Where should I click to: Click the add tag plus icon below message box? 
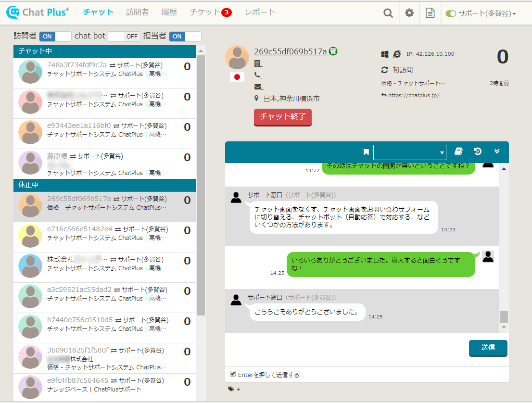[x=239, y=389]
